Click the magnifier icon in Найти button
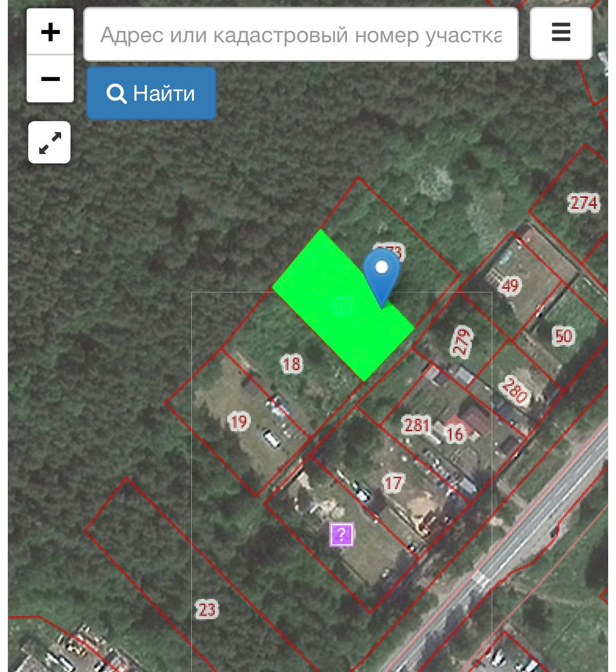 point(116,93)
